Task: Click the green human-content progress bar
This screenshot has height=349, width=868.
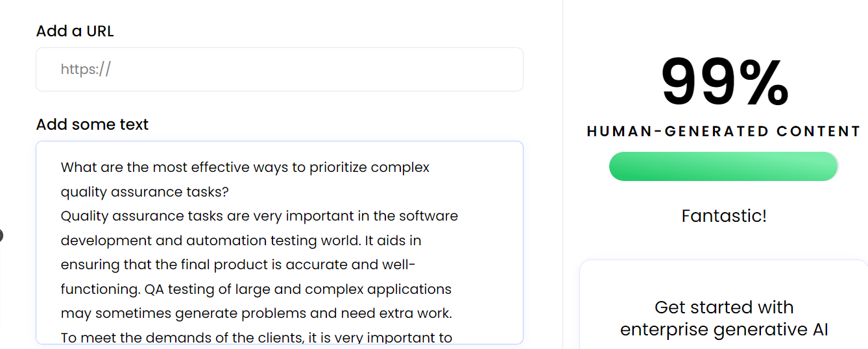Action: 723,167
